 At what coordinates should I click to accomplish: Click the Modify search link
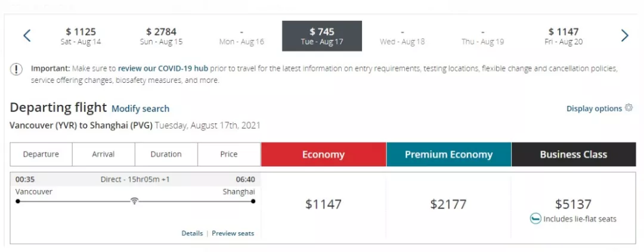point(141,109)
